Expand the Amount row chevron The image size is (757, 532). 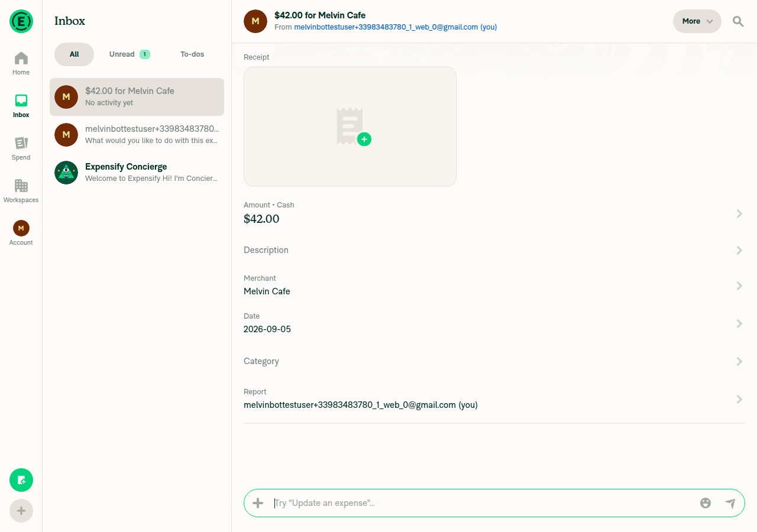click(x=739, y=213)
